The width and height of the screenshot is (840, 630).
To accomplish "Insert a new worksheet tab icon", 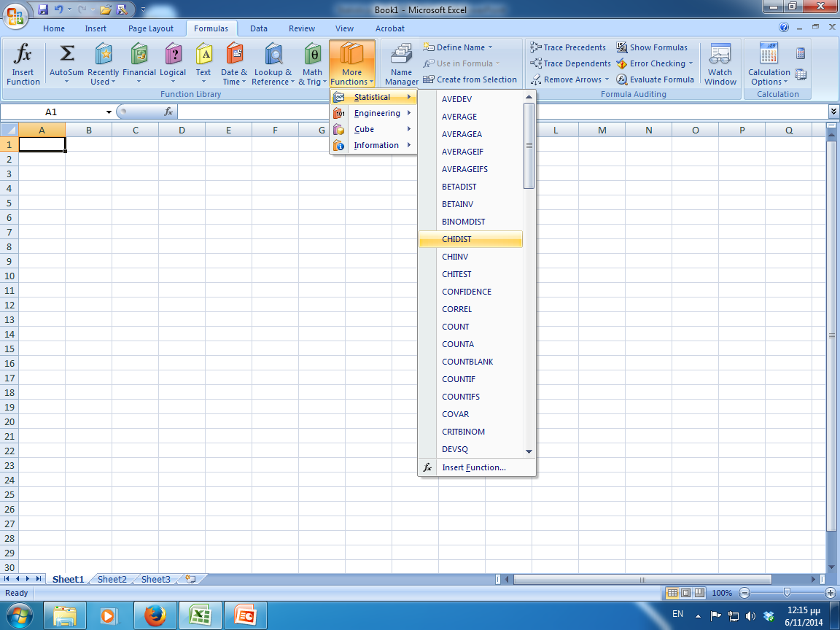I will 190,579.
